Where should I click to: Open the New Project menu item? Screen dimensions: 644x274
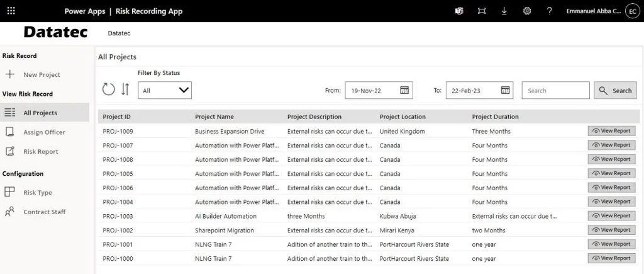(42, 74)
